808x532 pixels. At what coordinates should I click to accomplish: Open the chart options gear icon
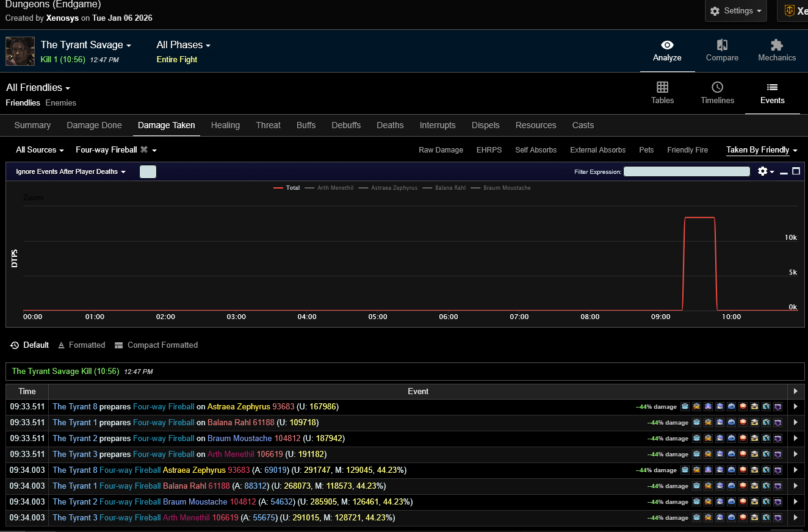point(763,171)
